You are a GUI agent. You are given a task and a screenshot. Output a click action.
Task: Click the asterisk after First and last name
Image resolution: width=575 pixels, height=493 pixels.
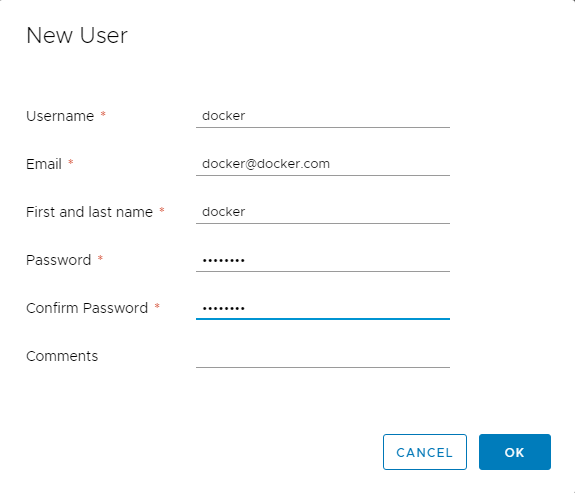click(162, 210)
